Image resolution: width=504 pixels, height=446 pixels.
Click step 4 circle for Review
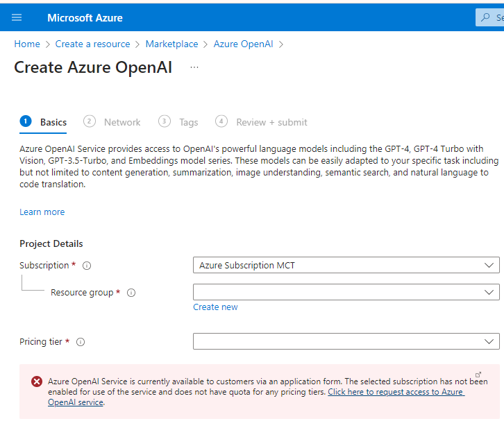point(221,121)
